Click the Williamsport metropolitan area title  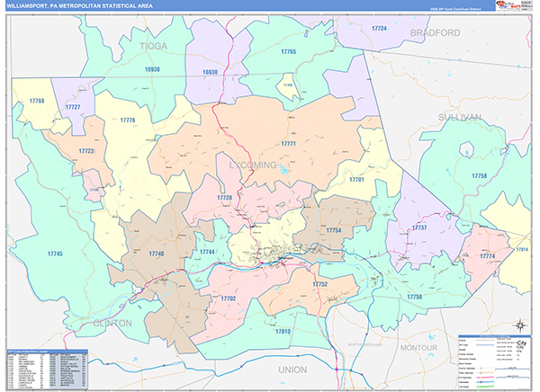click(79, 6)
